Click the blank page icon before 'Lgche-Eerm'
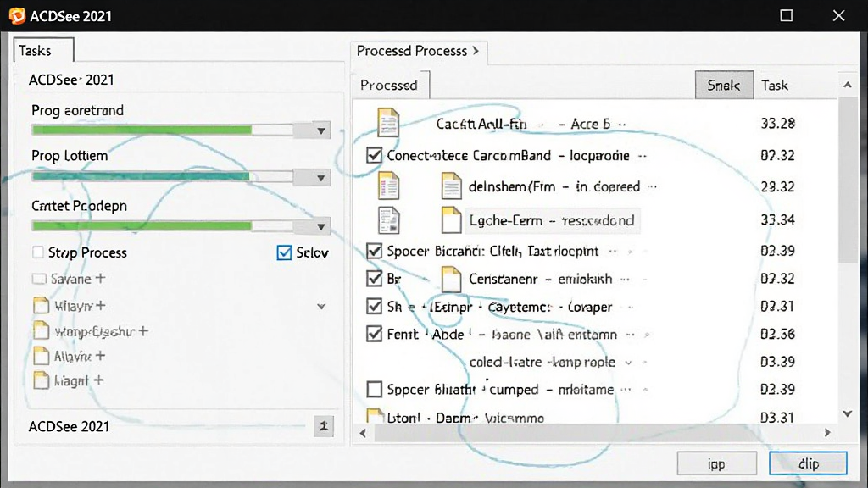The width and height of the screenshot is (868, 488). click(x=451, y=219)
